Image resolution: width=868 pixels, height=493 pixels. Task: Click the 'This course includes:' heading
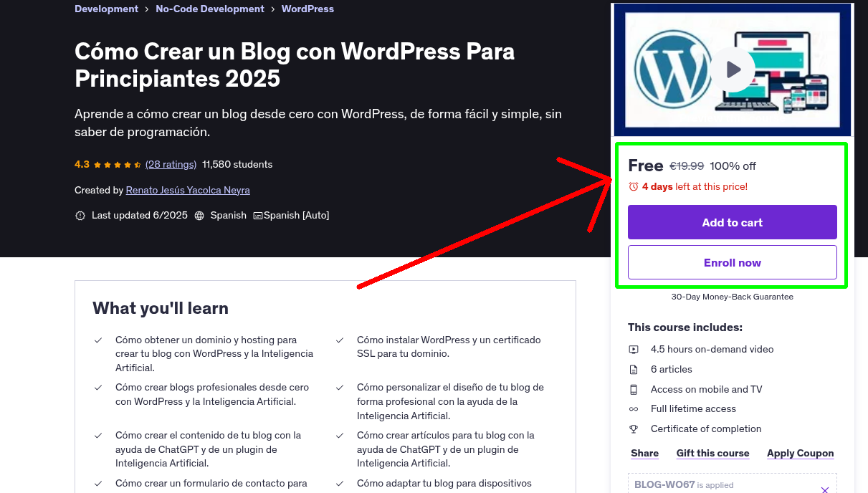pos(685,327)
